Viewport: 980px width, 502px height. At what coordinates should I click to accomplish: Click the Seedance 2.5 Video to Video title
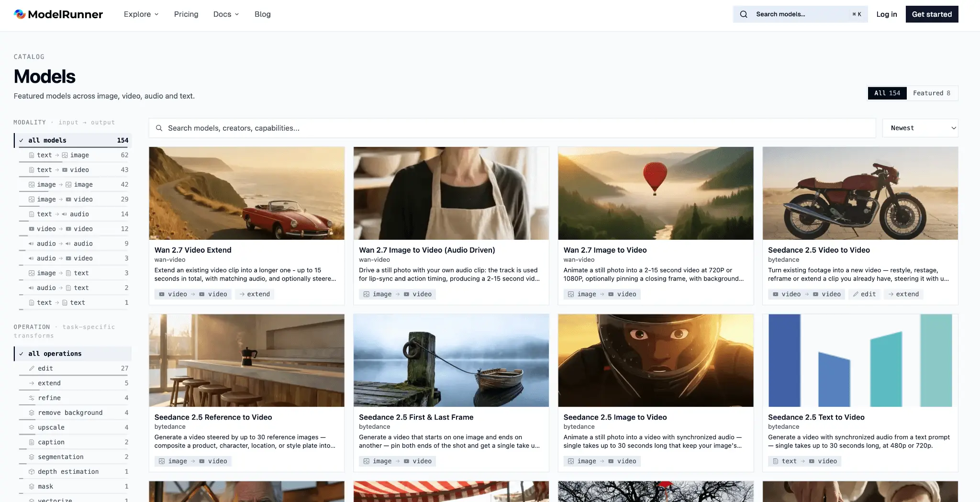pyautogui.click(x=819, y=250)
